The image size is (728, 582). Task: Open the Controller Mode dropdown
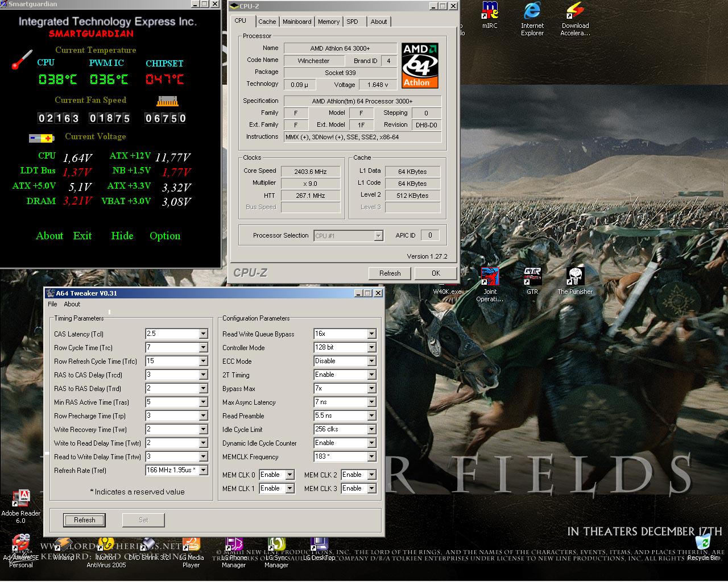point(371,347)
